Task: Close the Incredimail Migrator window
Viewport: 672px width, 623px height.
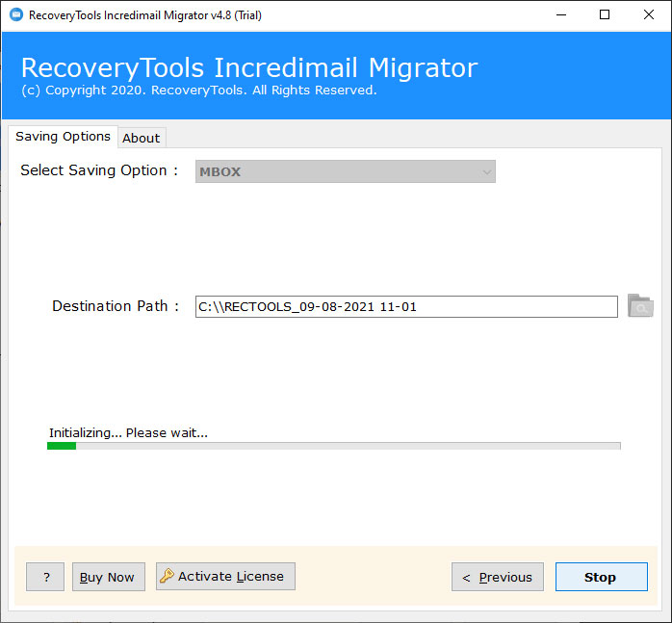Action: [x=649, y=15]
